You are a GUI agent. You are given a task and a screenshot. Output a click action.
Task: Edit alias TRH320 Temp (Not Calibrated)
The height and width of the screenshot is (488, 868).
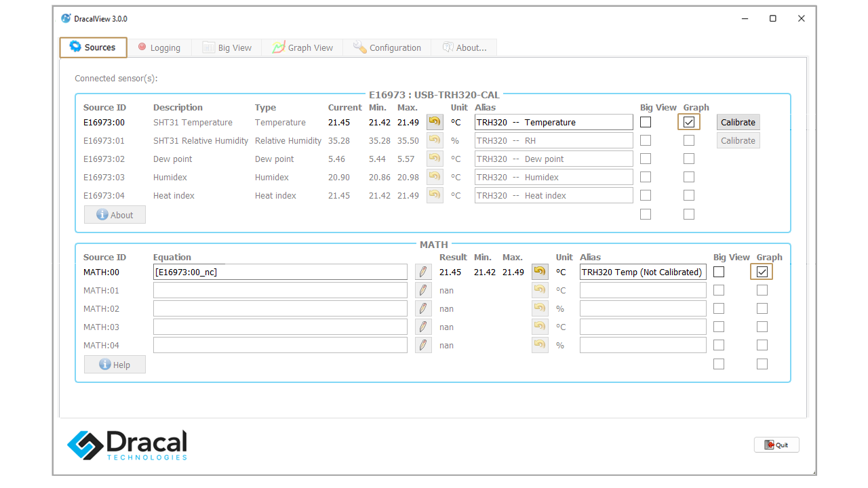point(643,272)
